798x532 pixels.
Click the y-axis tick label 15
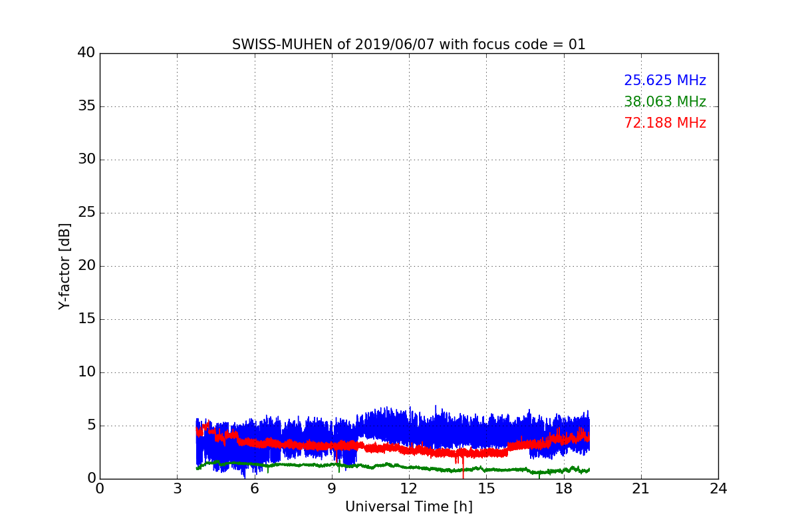click(86, 319)
